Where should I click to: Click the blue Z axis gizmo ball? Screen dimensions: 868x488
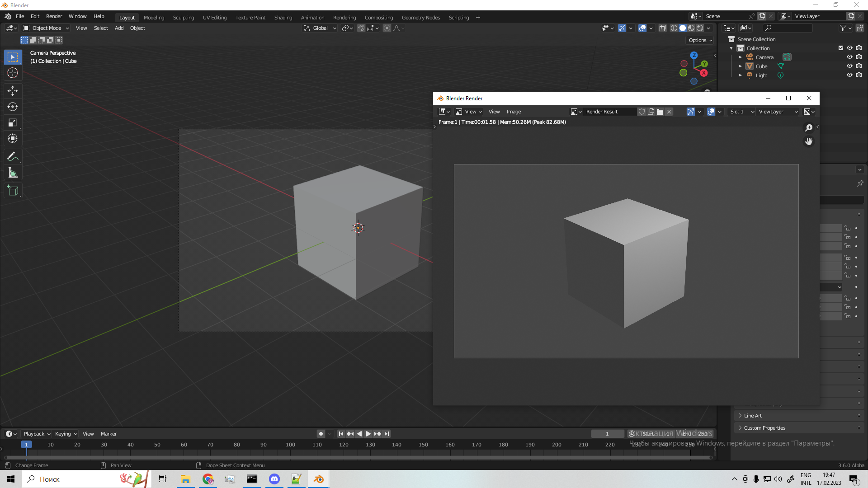(x=694, y=55)
